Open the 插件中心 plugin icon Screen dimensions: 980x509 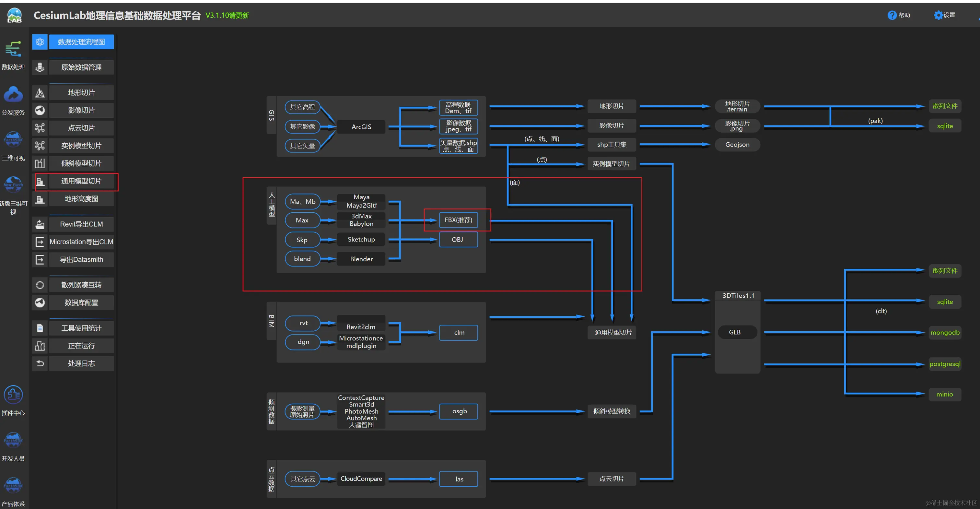click(13, 395)
